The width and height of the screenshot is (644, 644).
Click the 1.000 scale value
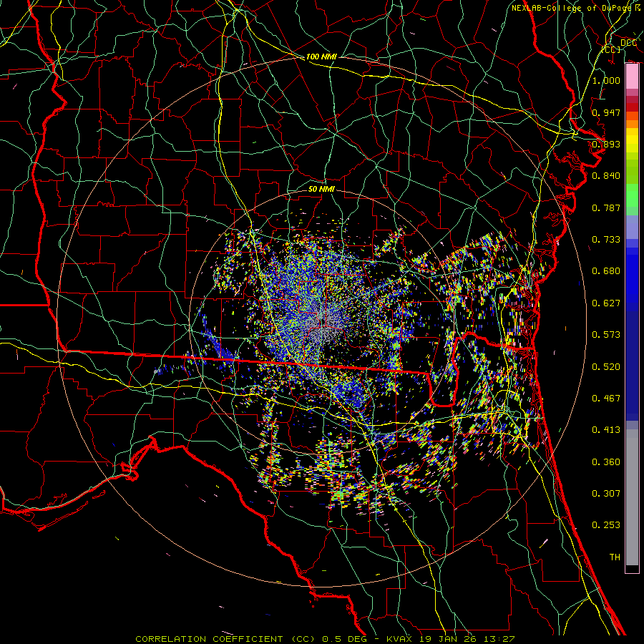pyautogui.click(x=606, y=80)
